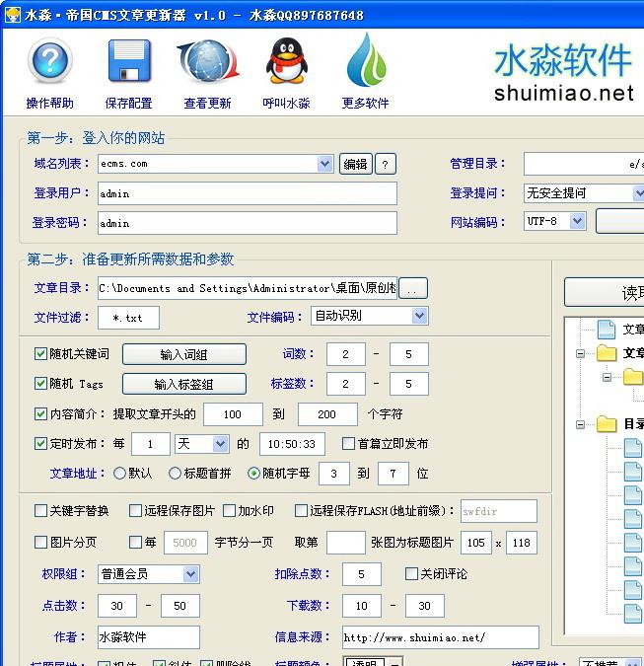Screen dimensions: 644x666
Task: Click the 作者 field 水淼软件
Action: coord(149,637)
